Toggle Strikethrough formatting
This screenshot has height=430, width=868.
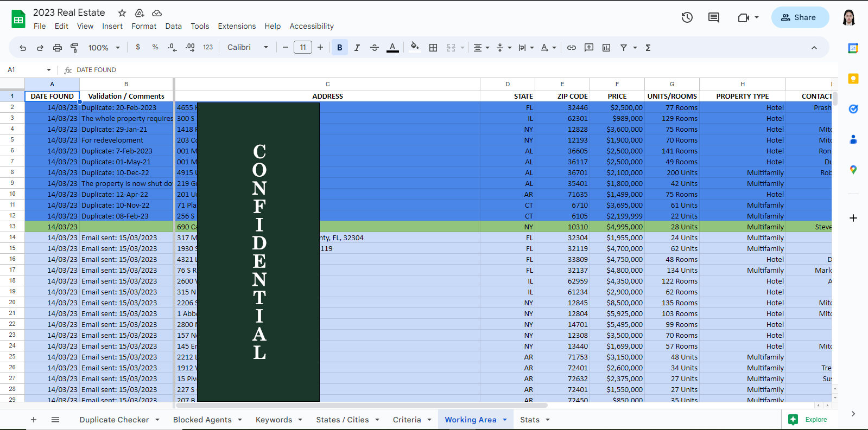pyautogui.click(x=375, y=48)
